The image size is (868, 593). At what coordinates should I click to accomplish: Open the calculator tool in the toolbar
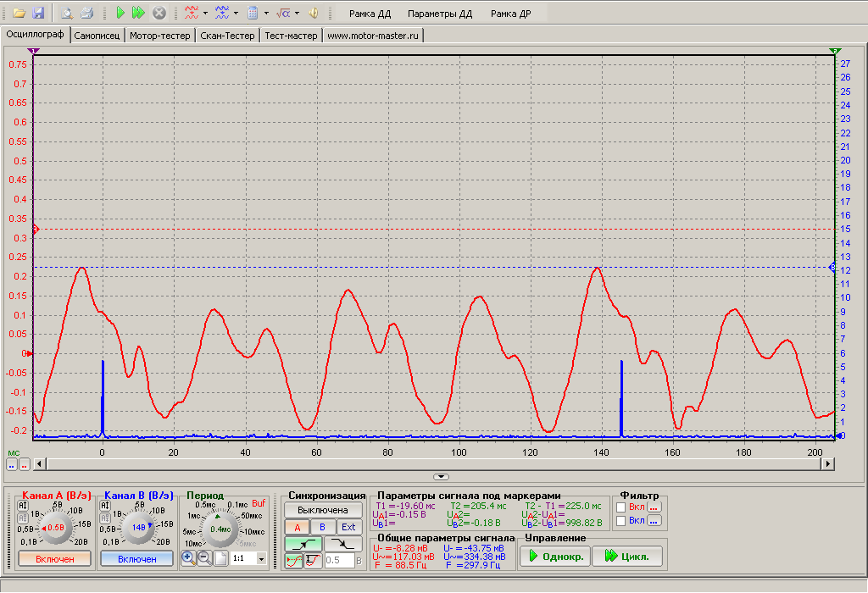253,13
